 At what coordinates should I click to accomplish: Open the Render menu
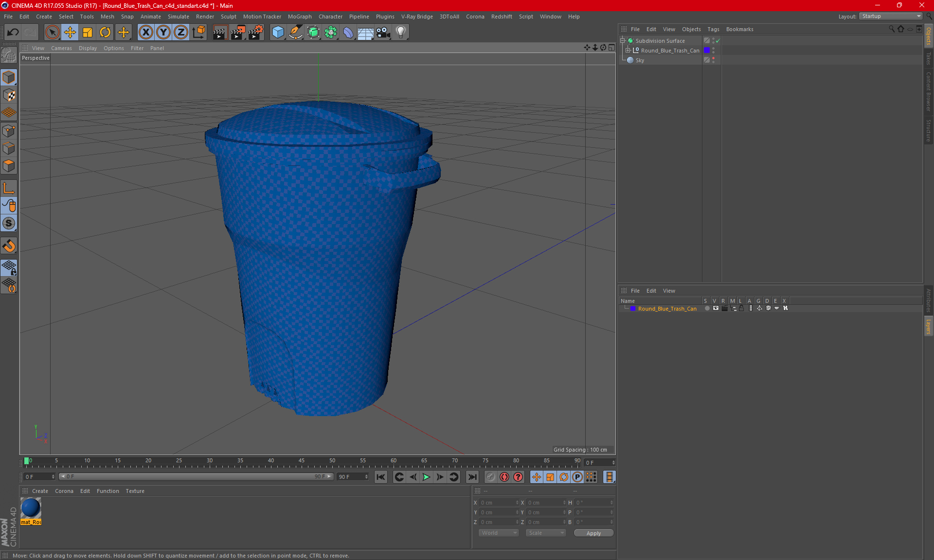coord(205,17)
